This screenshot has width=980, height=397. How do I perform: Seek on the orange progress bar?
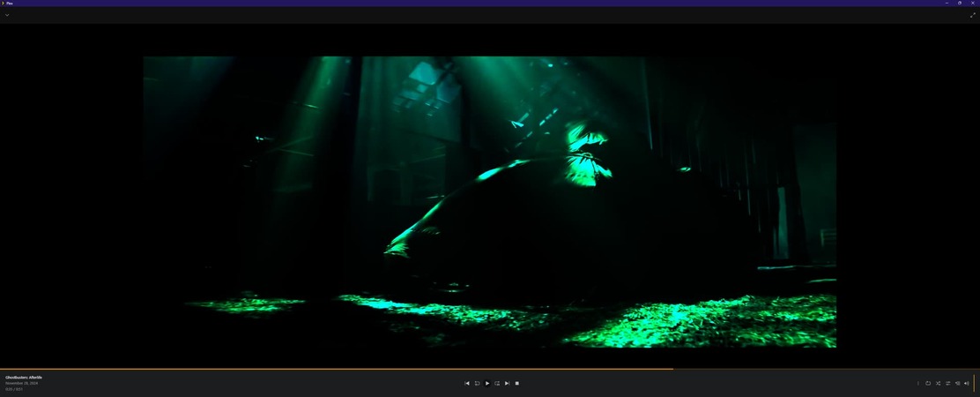(490, 369)
